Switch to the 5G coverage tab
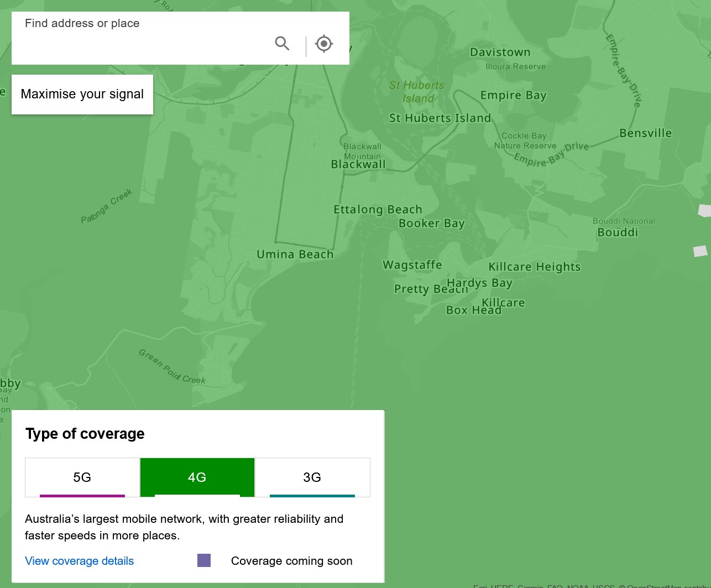Image resolution: width=711 pixels, height=588 pixels. point(82,477)
